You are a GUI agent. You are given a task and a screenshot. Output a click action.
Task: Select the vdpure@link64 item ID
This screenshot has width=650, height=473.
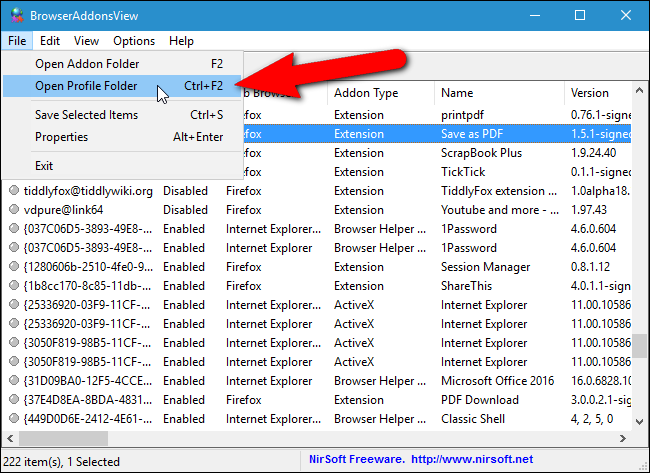63,210
